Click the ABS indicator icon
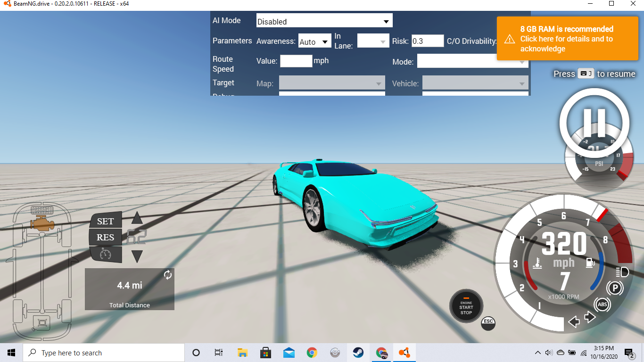The height and width of the screenshot is (362, 644). pos(602,304)
